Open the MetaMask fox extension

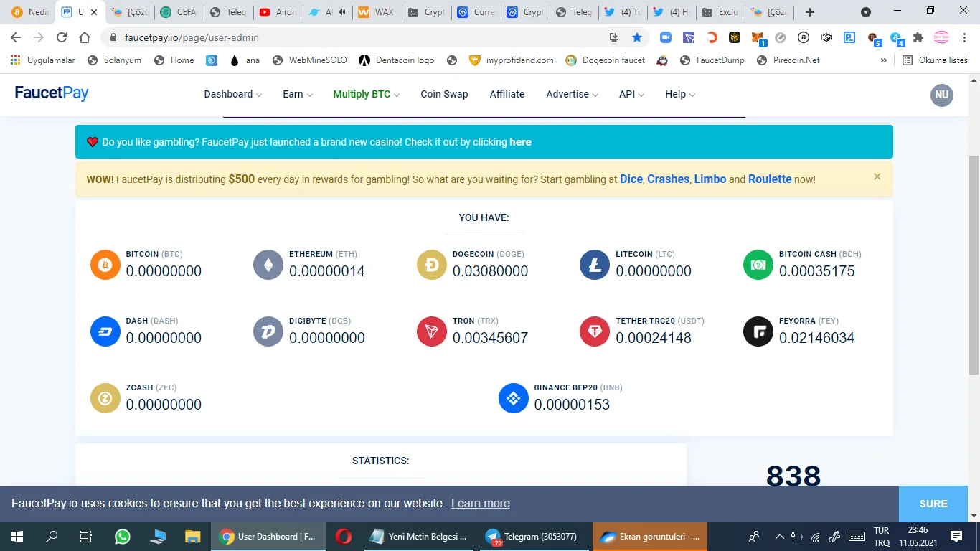(758, 37)
